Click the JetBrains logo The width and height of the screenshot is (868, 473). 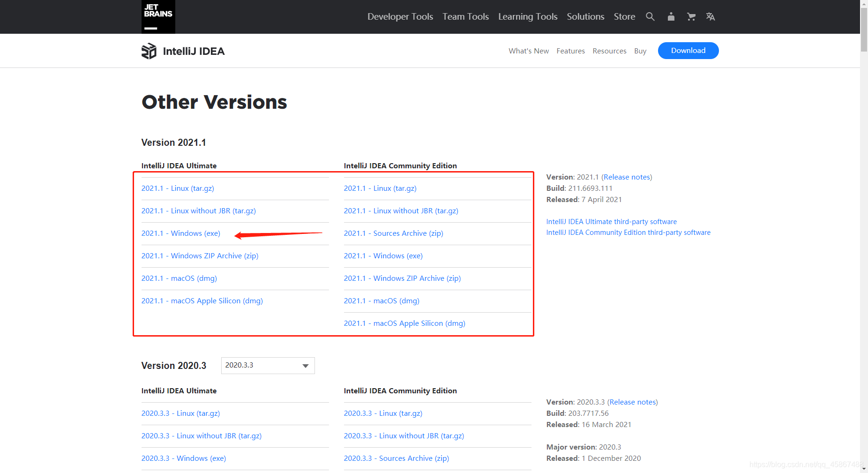tap(158, 17)
